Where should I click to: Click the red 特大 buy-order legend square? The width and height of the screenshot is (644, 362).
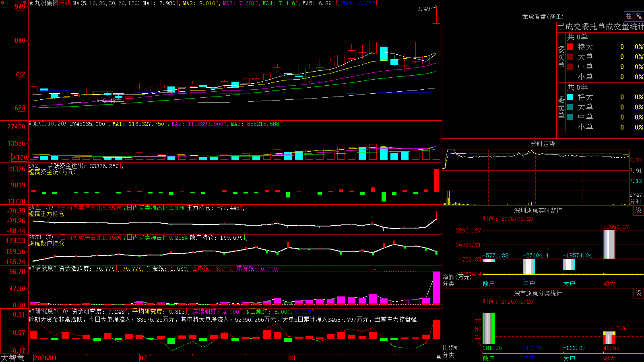(x=570, y=47)
